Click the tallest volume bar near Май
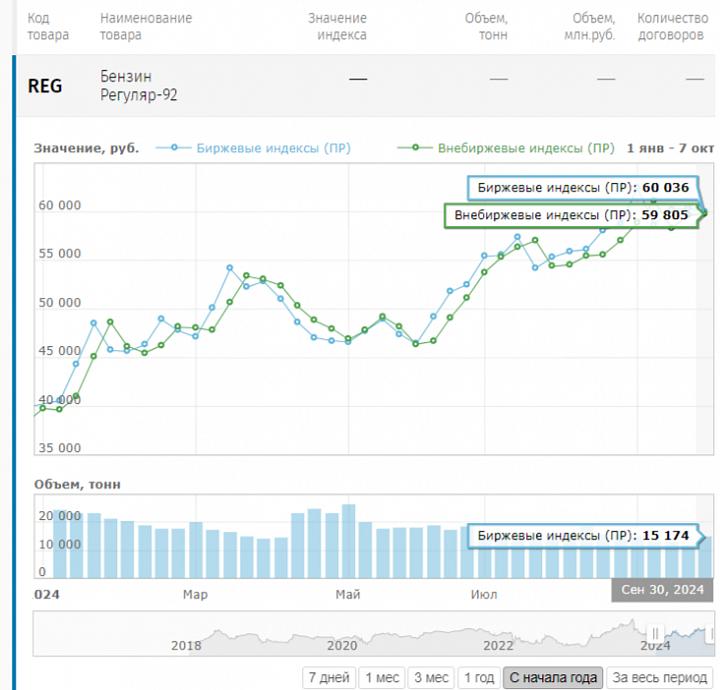The width and height of the screenshot is (720, 690). coord(349,541)
